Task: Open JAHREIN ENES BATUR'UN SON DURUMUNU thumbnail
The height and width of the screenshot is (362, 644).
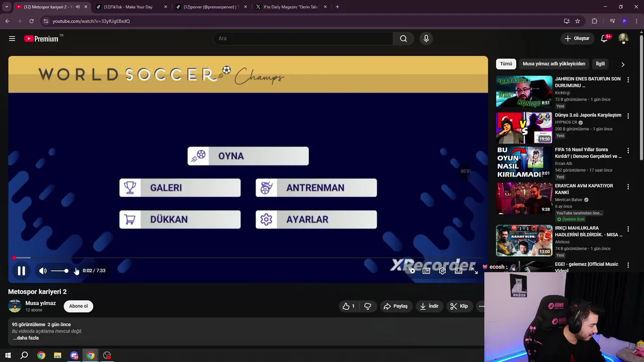Action: pyautogui.click(x=524, y=92)
